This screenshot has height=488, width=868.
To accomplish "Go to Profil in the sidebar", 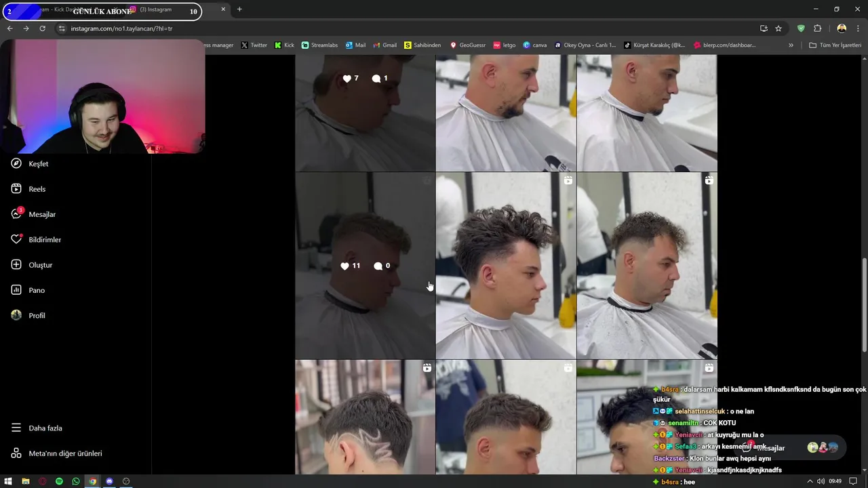I will click(x=28, y=315).
